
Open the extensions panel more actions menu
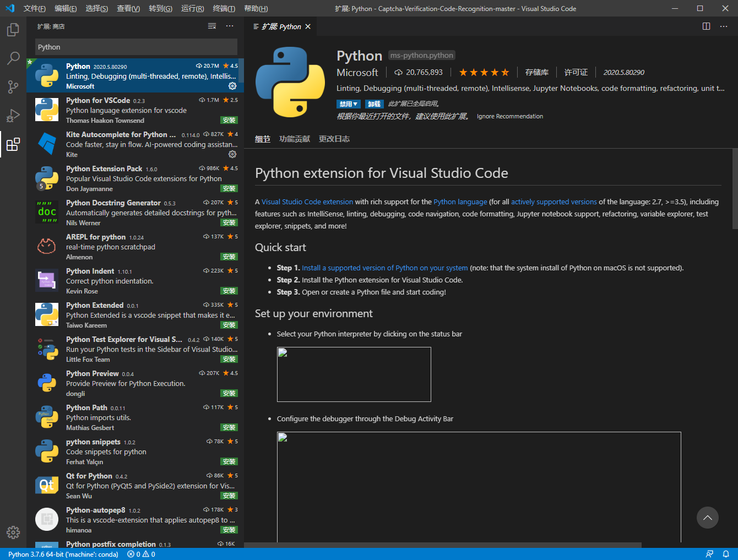point(230,25)
